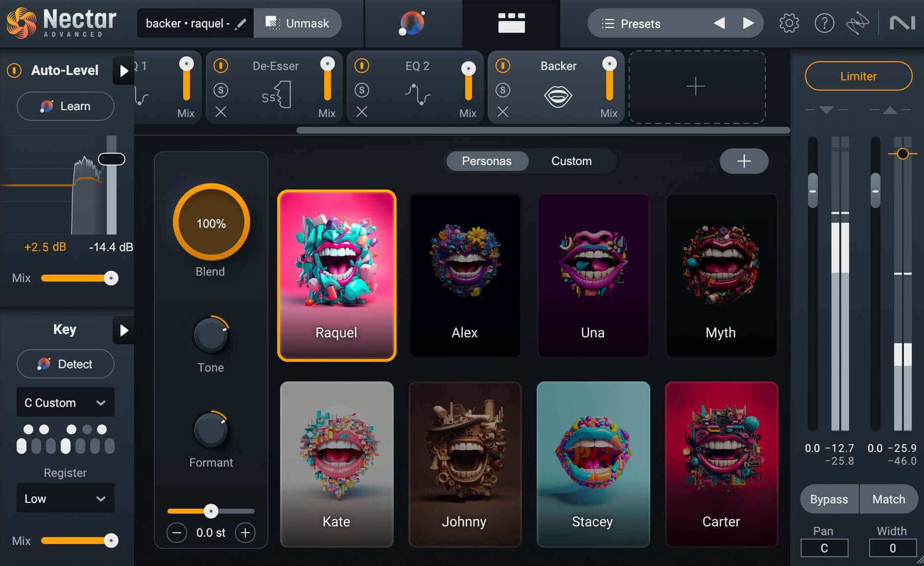
Task: Select the Stacey persona
Action: click(x=593, y=464)
